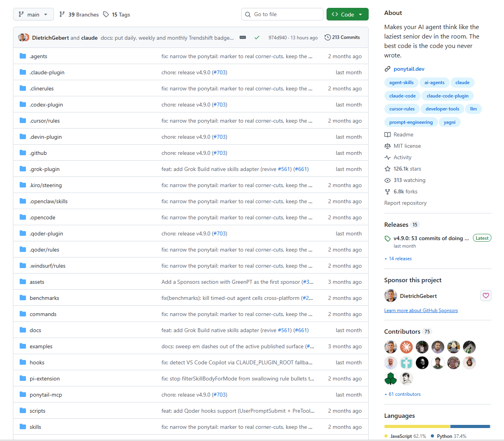Click the .codex-plugin folder icon

(x=23, y=105)
